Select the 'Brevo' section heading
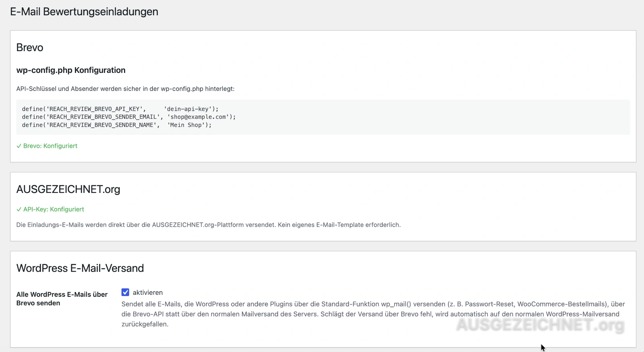The height and width of the screenshot is (352, 644). click(x=30, y=48)
